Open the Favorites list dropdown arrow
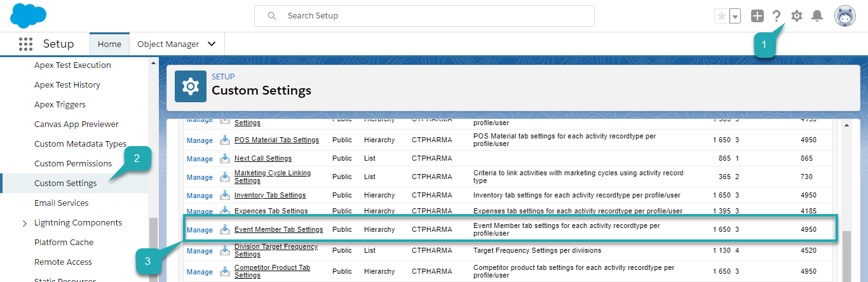The image size is (868, 282). point(735,17)
